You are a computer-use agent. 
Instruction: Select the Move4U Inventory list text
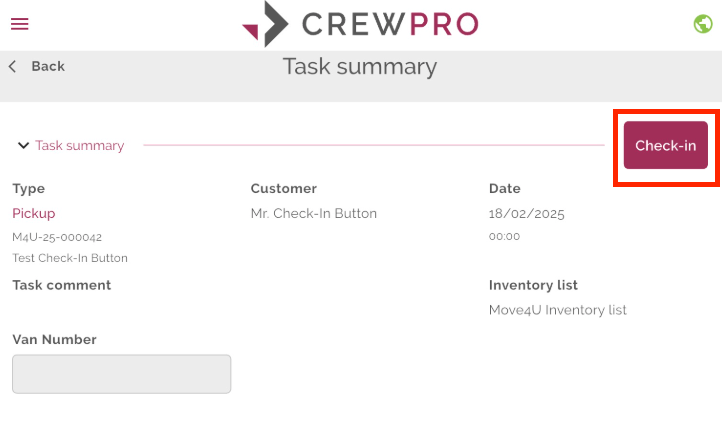click(558, 310)
